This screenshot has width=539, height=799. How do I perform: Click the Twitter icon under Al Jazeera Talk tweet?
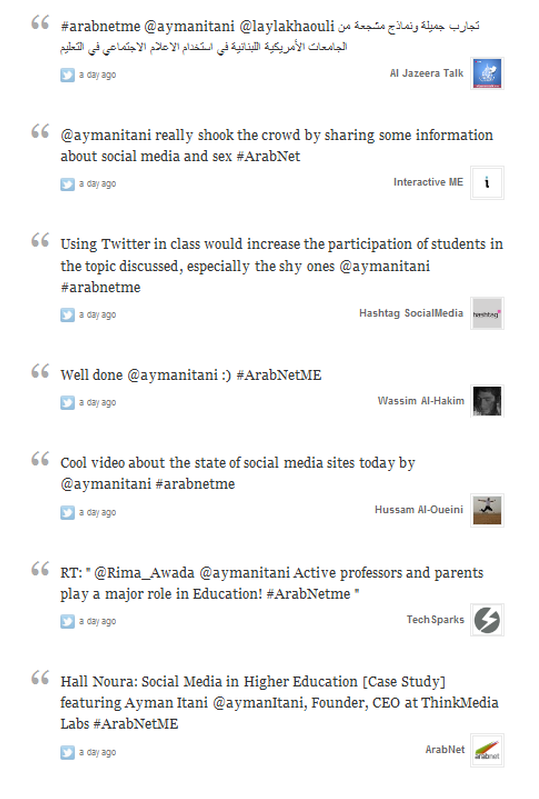[x=67, y=75]
